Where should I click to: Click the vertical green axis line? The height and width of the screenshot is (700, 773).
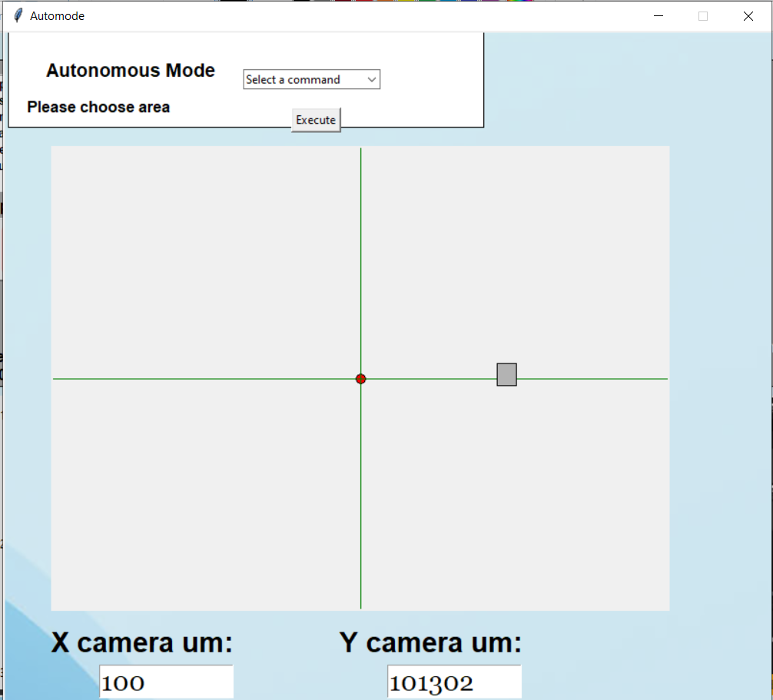point(360,231)
